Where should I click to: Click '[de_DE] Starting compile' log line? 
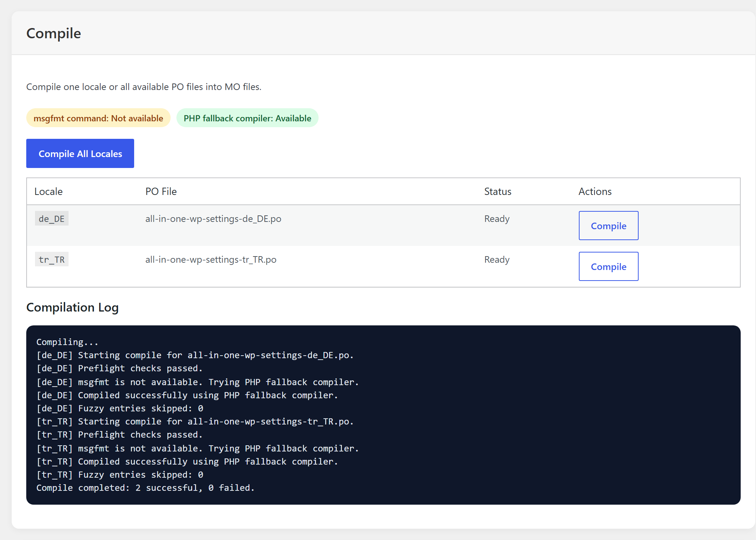click(x=195, y=355)
